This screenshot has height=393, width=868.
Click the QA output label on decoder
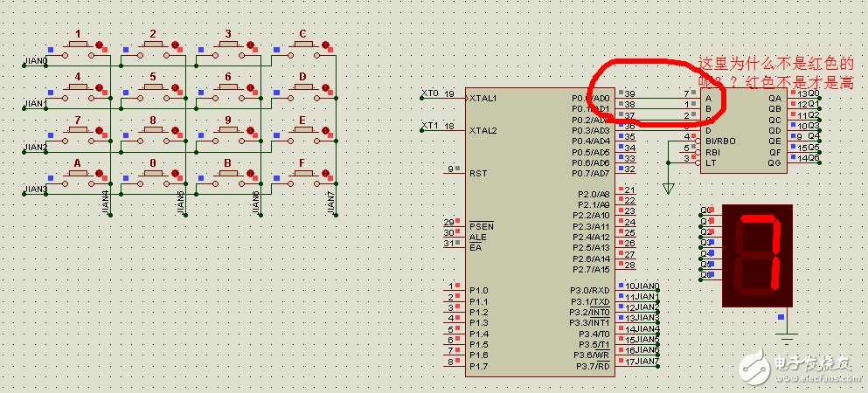tap(774, 98)
